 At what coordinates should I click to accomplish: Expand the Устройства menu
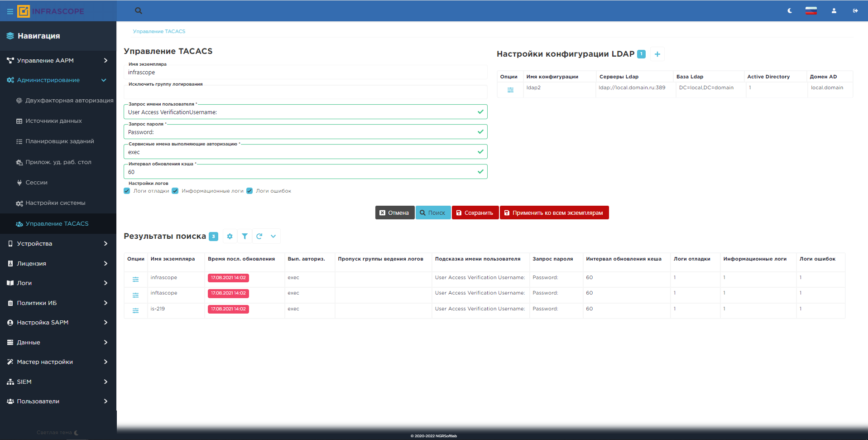[x=58, y=244]
